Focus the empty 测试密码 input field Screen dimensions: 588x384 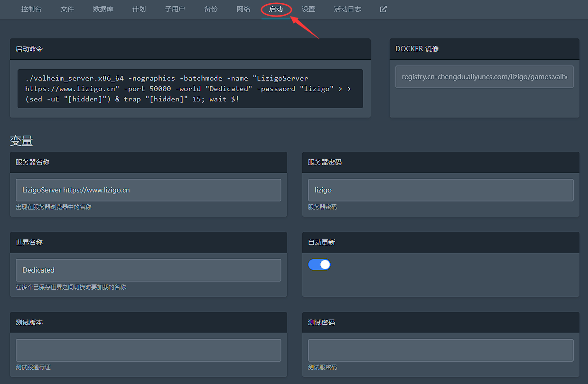[441, 350]
